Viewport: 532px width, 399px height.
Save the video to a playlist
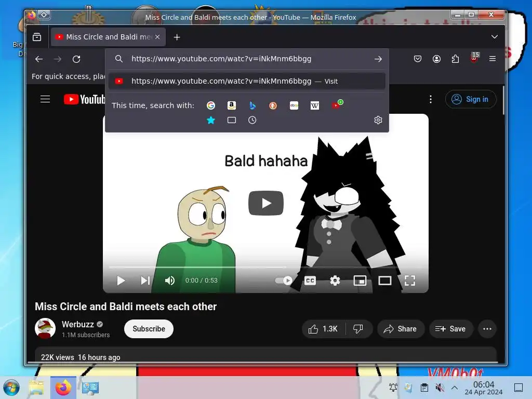451,329
